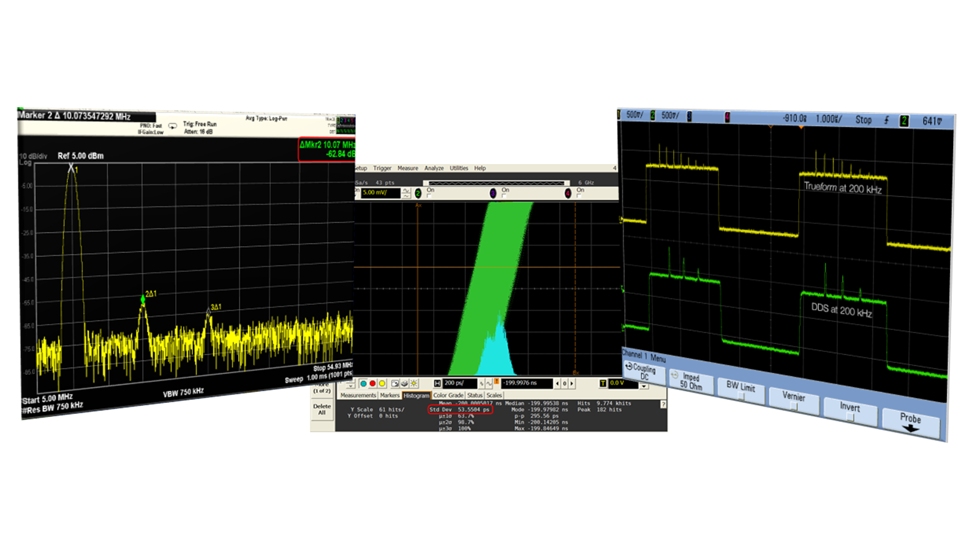Open the Analyze menu
980x551 pixels.
[434, 168]
